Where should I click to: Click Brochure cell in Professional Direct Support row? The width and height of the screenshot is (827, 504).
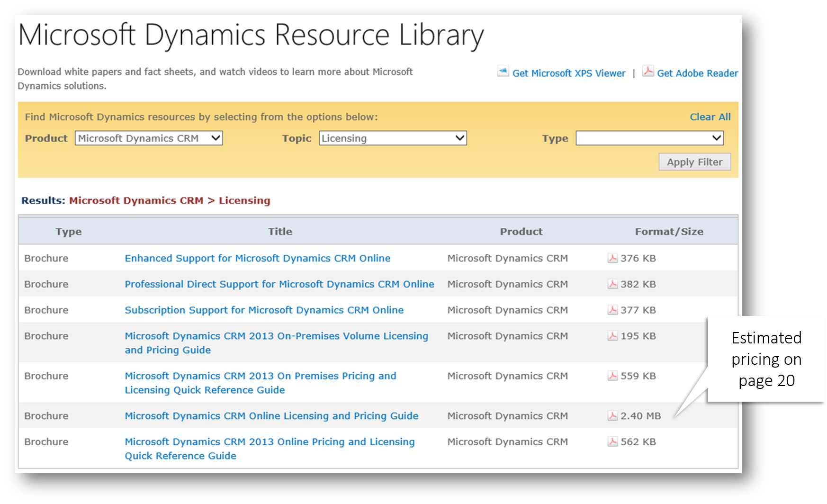click(46, 284)
